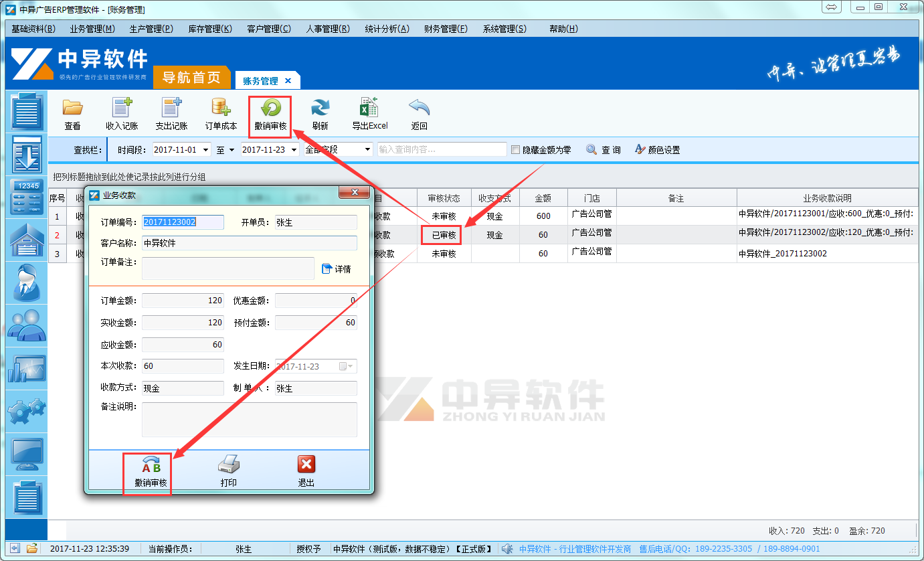Viewport: 924px width, 561px height.
Task: Open the 基础资料(B) menu
Action: [33, 29]
